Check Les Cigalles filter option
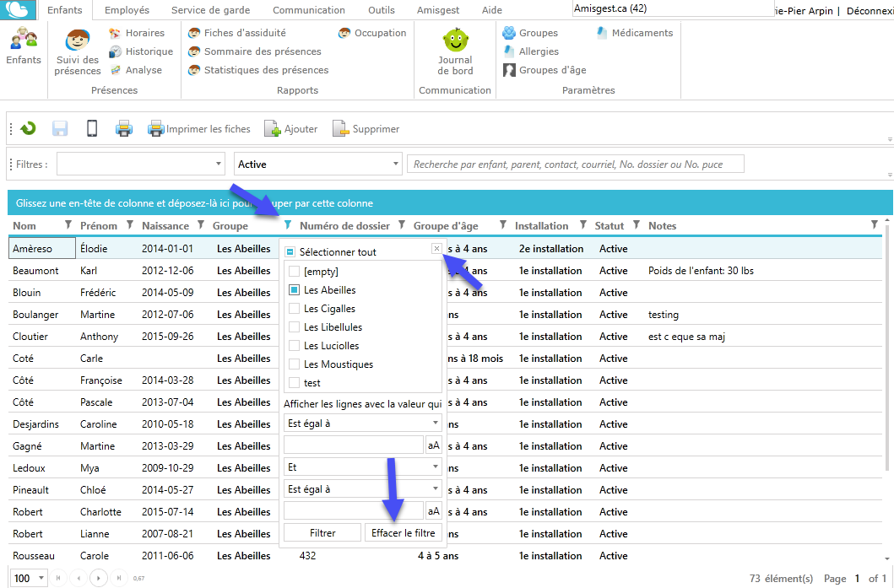Viewport: 894px width, 588px height. click(294, 308)
